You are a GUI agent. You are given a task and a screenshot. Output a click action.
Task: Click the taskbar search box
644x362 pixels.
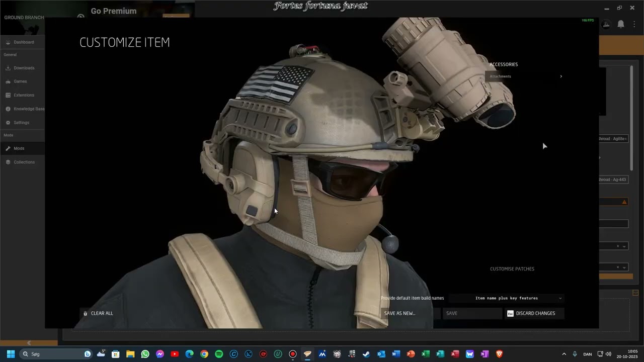[x=56, y=354]
